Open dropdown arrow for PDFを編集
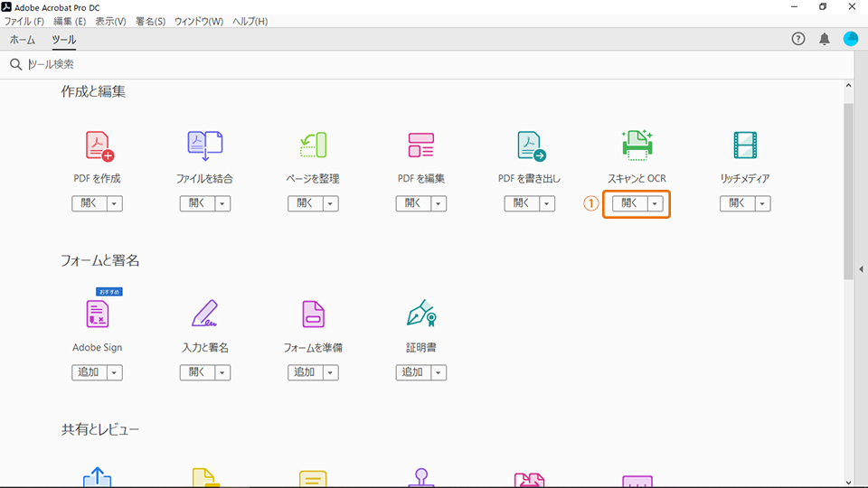 (x=439, y=203)
